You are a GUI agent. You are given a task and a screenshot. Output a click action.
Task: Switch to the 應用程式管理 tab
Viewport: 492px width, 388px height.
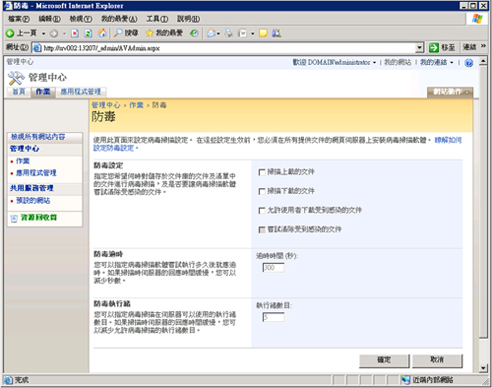[x=81, y=92]
